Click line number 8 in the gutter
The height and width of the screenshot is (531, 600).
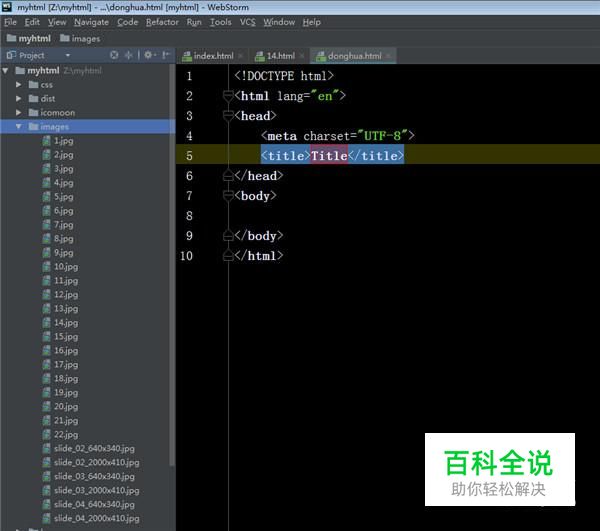tap(189, 216)
